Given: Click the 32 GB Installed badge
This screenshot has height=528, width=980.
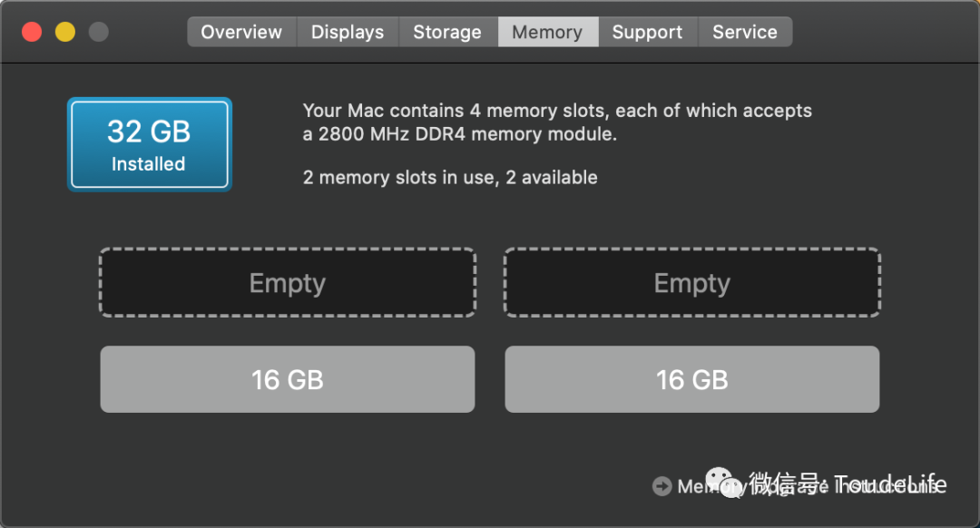Looking at the screenshot, I should [149, 144].
